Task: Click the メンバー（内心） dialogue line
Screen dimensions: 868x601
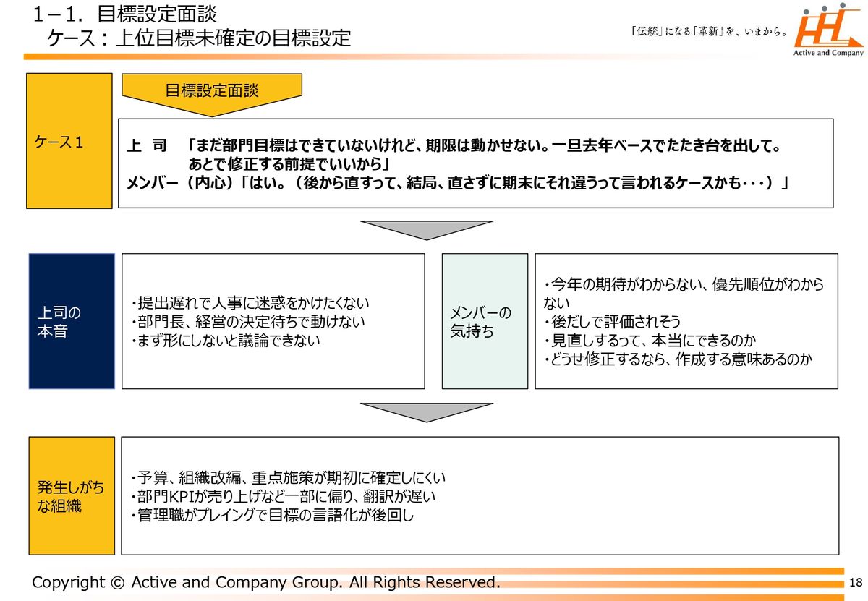Action: (x=456, y=182)
